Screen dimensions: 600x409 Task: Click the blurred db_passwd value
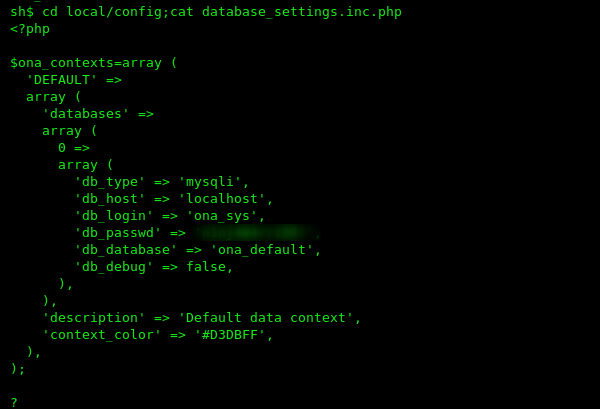pos(256,233)
